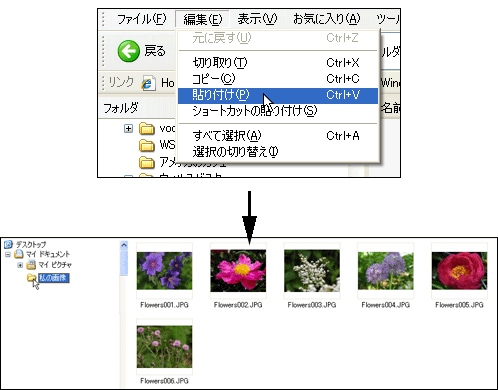Select the 'WS' folder icon
498x390 pixels.
click(x=147, y=145)
